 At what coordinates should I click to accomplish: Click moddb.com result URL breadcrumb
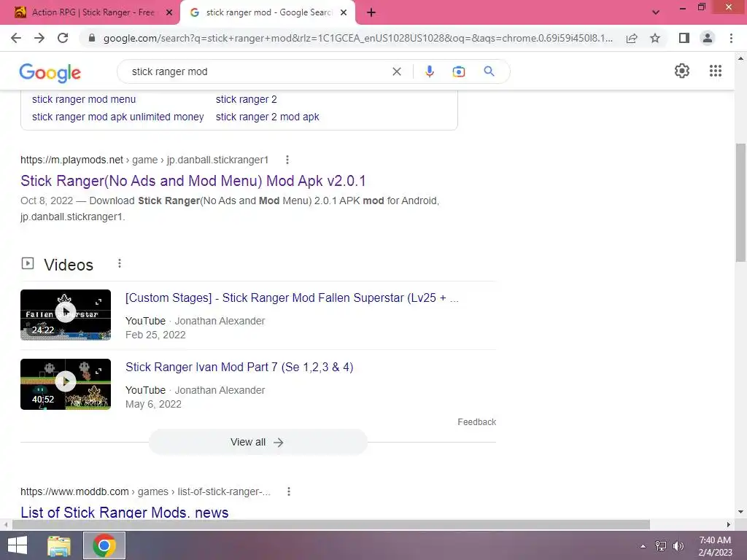(x=145, y=491)
